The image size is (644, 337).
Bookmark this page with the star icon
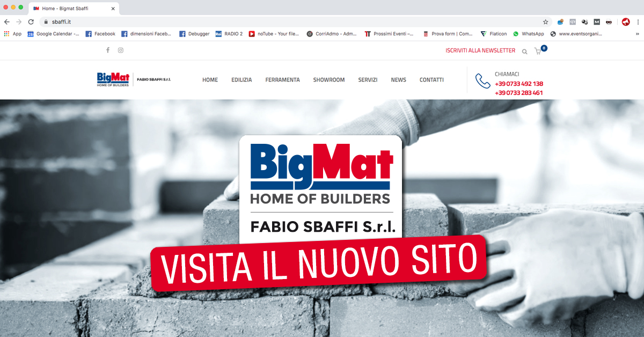pyautogui.click(x=545, y=22)
